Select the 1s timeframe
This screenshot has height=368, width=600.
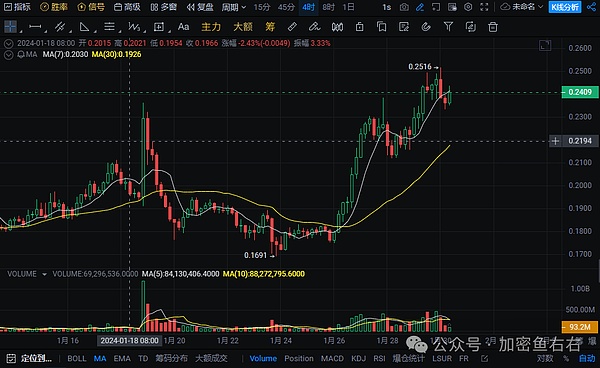(386, 7)
